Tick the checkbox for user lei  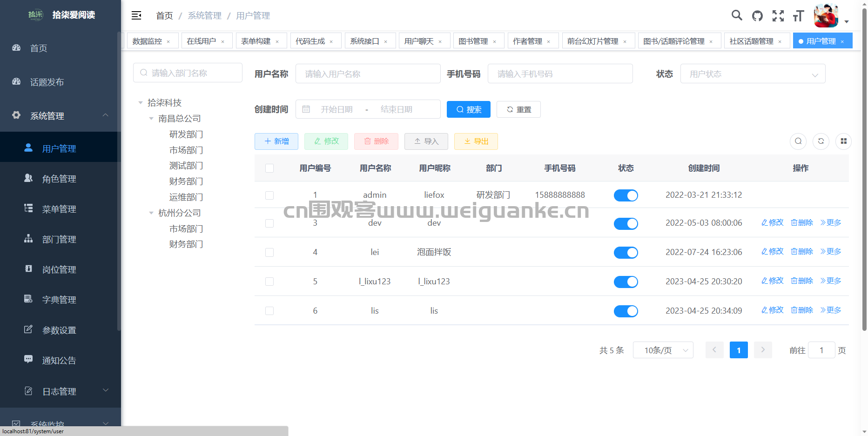coord(269,252)
